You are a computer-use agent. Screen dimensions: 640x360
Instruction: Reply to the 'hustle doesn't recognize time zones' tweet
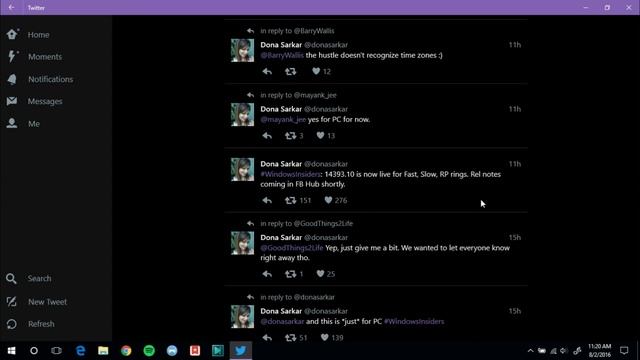pyautogui.click(x=267, y=71)
